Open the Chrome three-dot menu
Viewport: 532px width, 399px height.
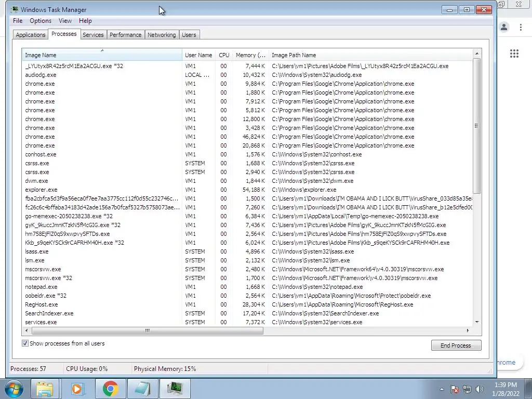[x=521, y=27]
